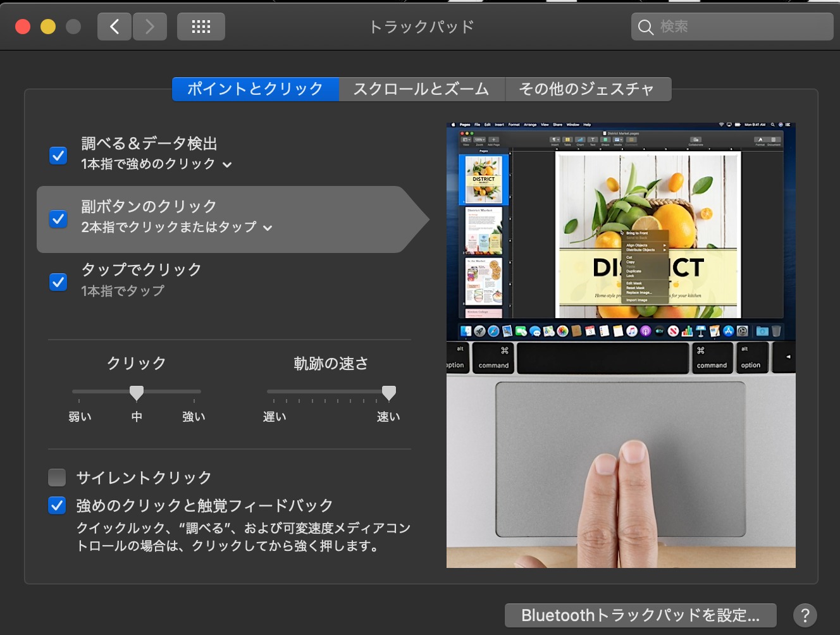Open 2本指でクリックまたはタップ dropdown
This screenshot has width=840, height=635.
coord(176,227)
